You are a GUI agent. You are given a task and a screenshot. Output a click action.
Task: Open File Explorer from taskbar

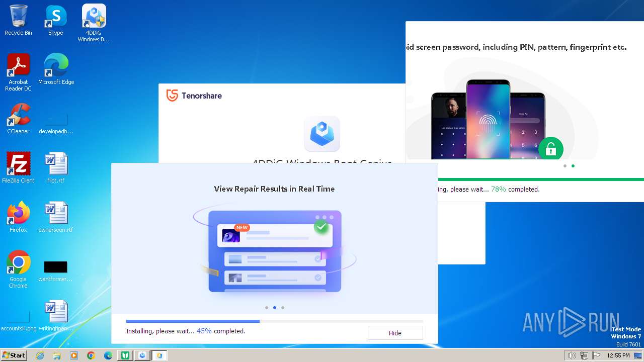click(x=57, y=355)
